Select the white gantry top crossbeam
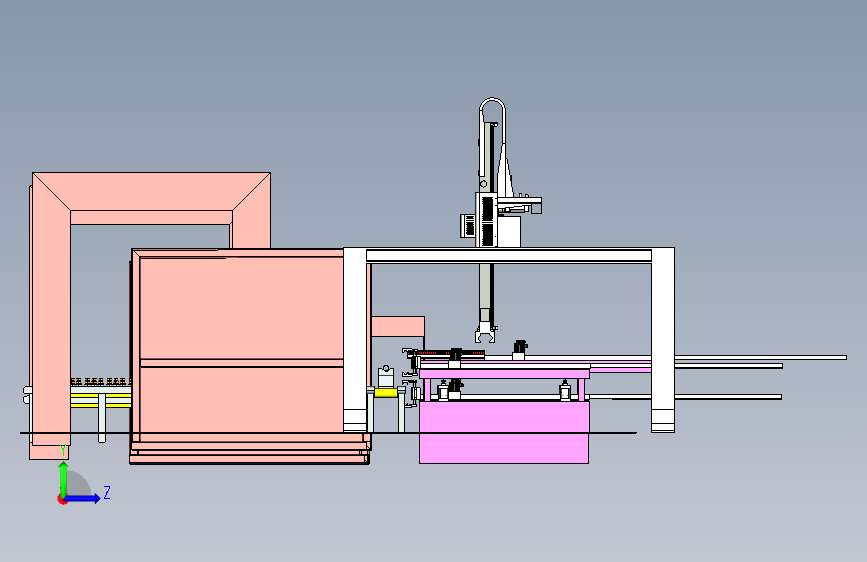 [x=509, y=256]
